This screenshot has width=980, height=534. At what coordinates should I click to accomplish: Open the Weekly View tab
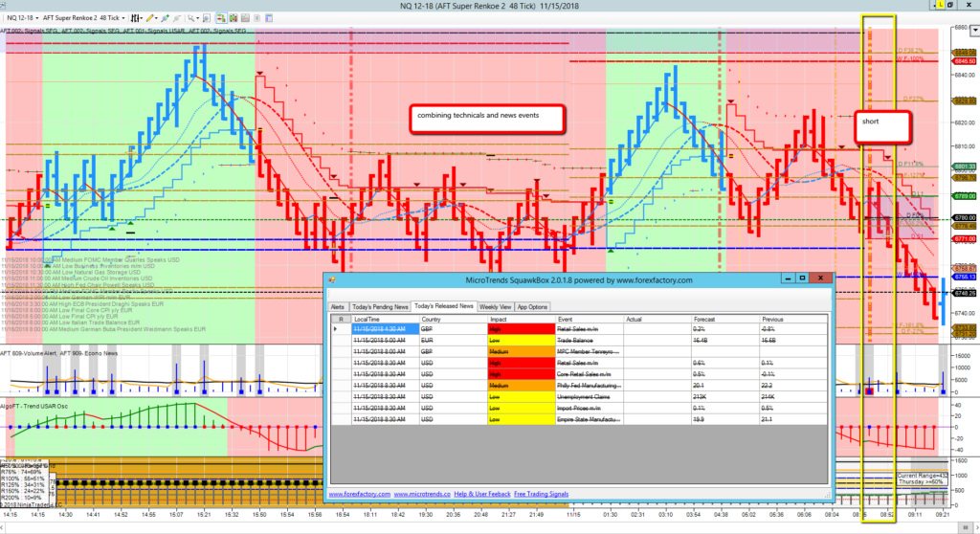click(495, 307)
